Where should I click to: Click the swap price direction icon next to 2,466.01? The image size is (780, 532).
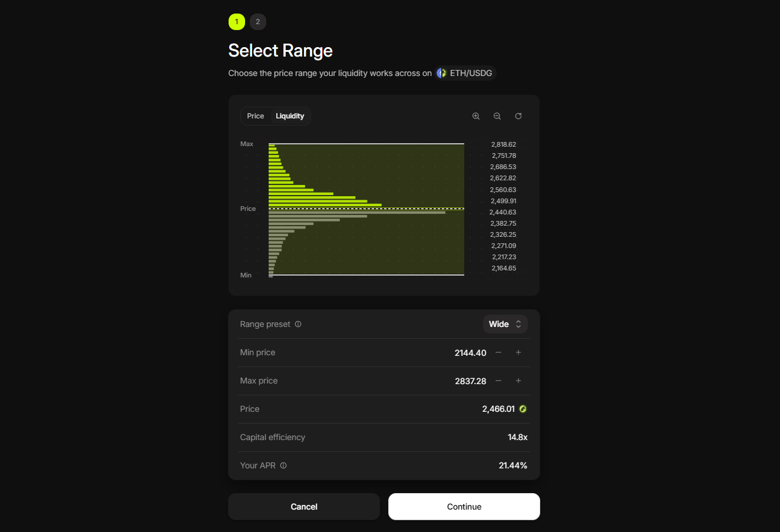tap(523, 409)
